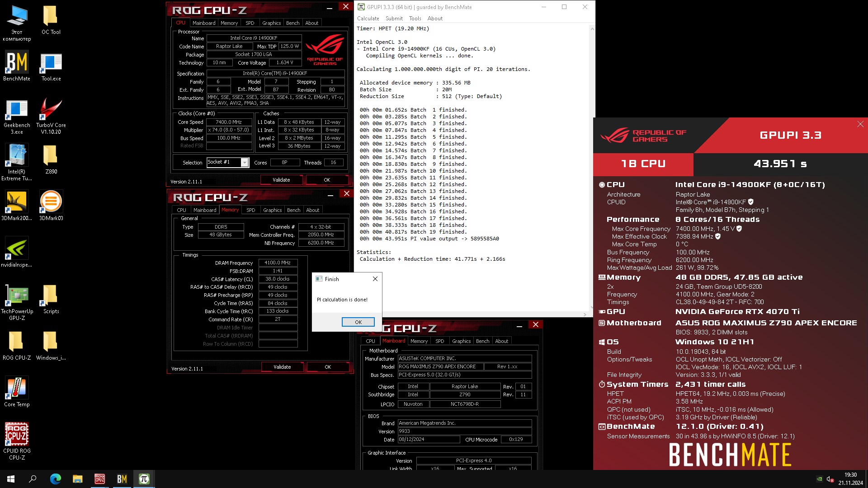Open GPUPI About menu
The height and width of the screenshot is (488, 868).
point(435,19)
